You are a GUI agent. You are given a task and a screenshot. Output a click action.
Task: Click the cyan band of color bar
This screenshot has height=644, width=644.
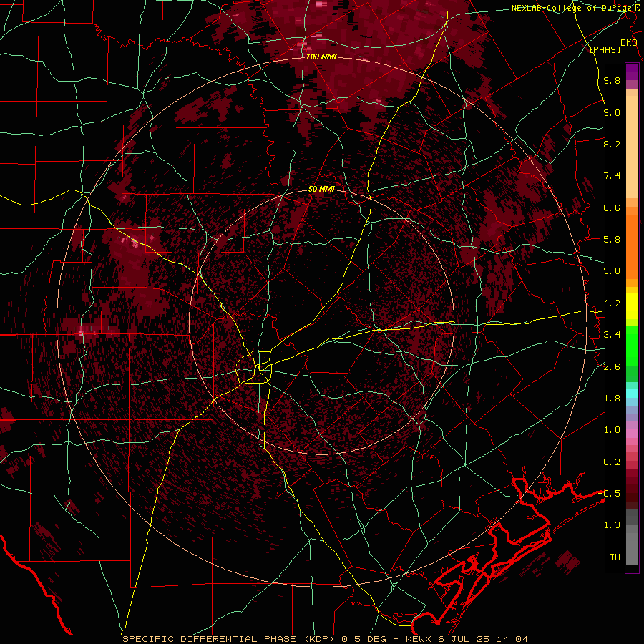click(x=632, y=393)
